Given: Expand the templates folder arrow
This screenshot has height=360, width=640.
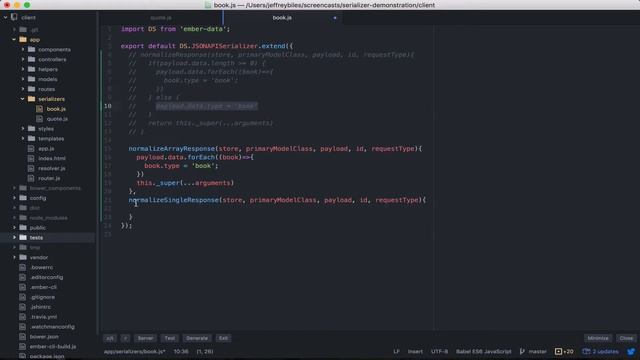Looking at the screenshot, I should pyautogui.click(x=23, y=138).
